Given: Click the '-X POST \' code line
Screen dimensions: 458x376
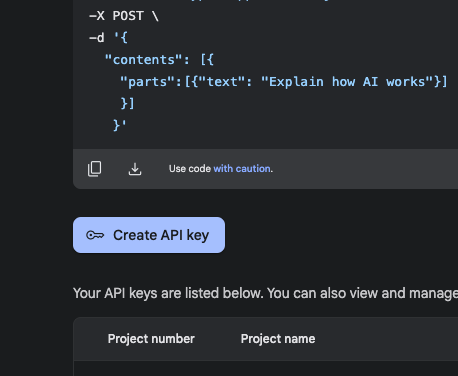Looking at the screenshot, I should click(x=124, y=16).
